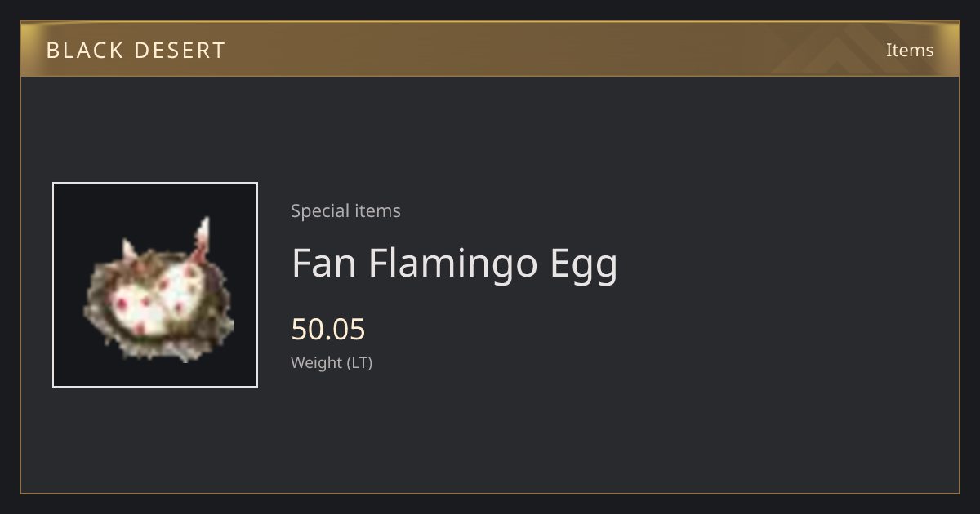
Task: Open the Items link in the header
Action: [910, 50]
